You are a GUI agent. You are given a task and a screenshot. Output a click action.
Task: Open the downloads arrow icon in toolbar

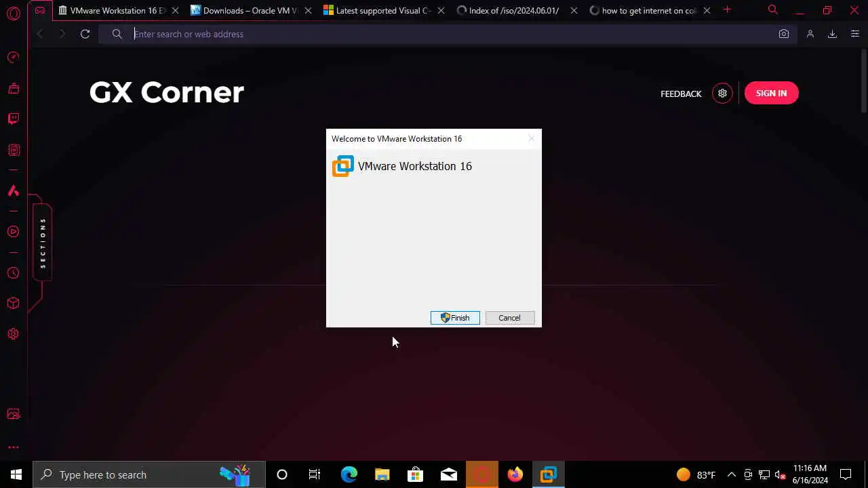(x=832, y=34)
